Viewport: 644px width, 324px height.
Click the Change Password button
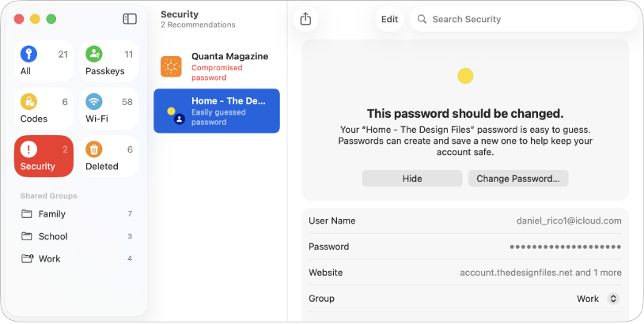(x=517, y=179)
